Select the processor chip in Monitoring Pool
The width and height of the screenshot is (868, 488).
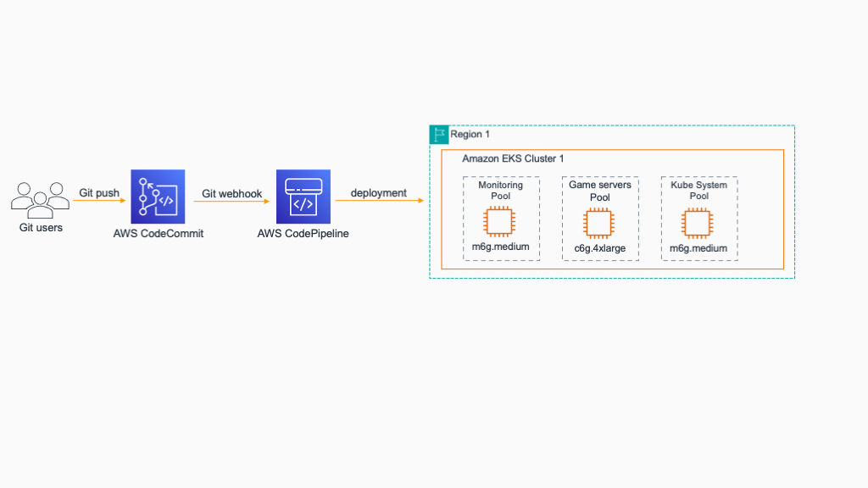click(x=500, y=222)
